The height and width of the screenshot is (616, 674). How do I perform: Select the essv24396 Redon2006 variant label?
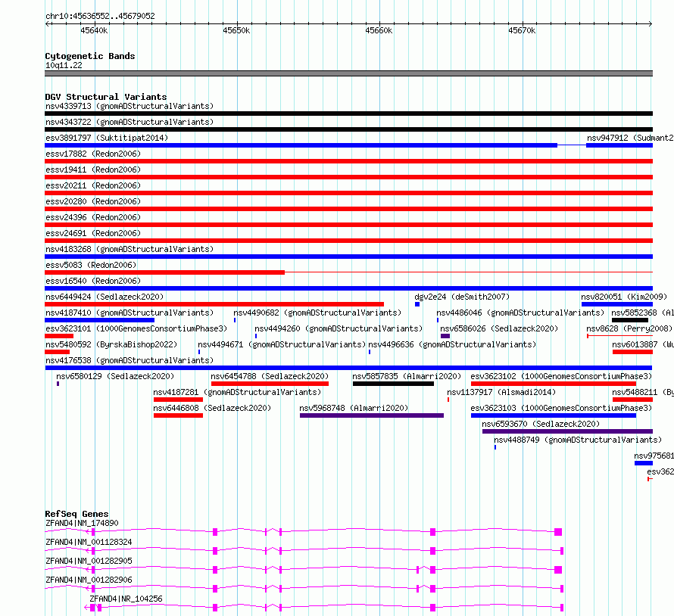(93, 217)
